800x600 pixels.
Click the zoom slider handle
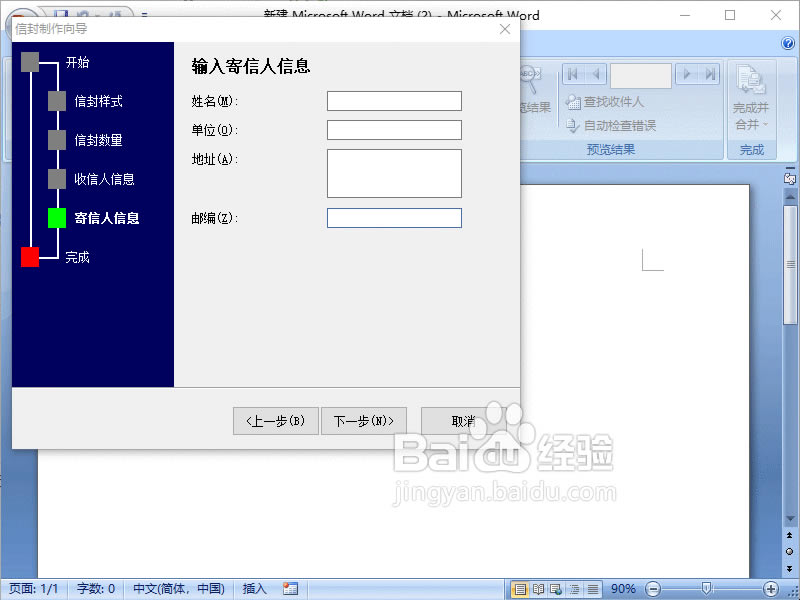pos(706,589)
